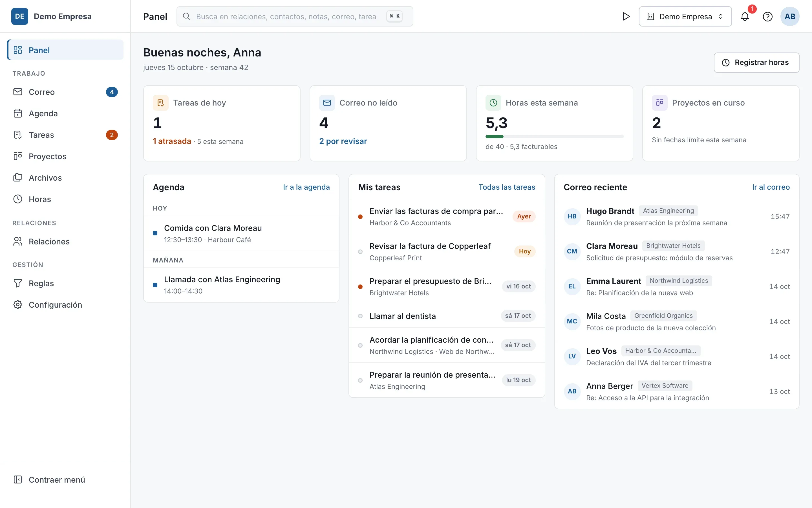Mark 'Preparar el presupuesto de Bri...' task done
Screen dimensions: 812x508
tap(360, 286)
